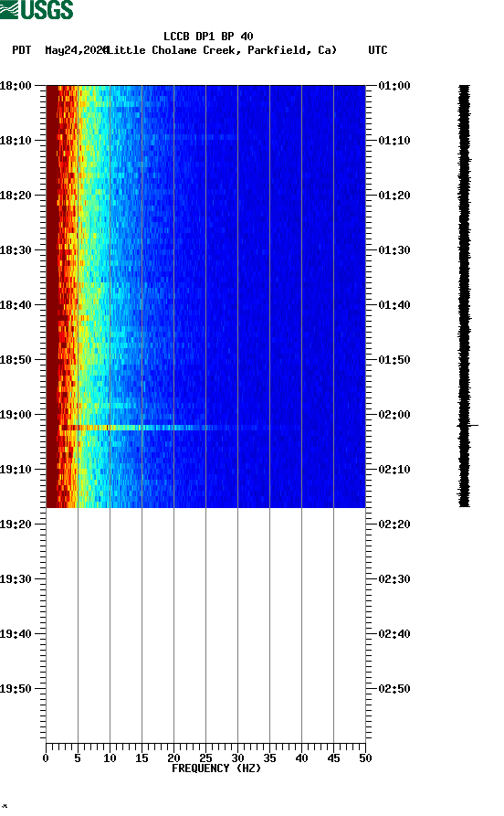Click the 'FREQUENCY (HZ)' axis title
The image size is (504, 816).
216,768
